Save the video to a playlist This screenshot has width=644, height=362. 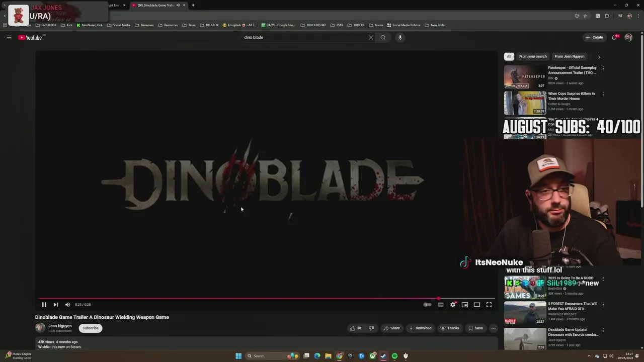click(x=475, y=328)
